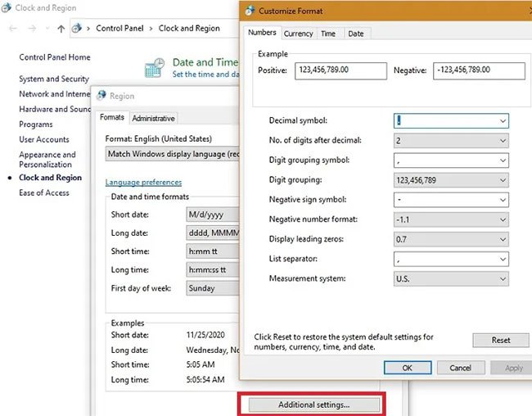
Task: Open System and Security category
Action: (x=54, y=79)
